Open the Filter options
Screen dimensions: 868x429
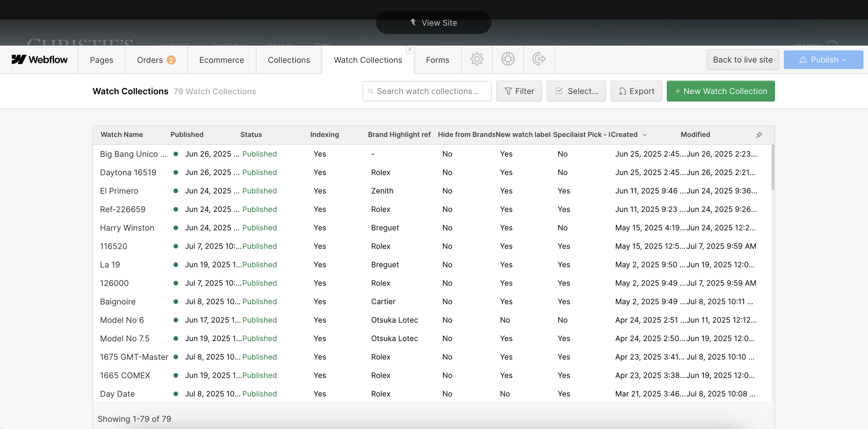click(x=519, y=91)
